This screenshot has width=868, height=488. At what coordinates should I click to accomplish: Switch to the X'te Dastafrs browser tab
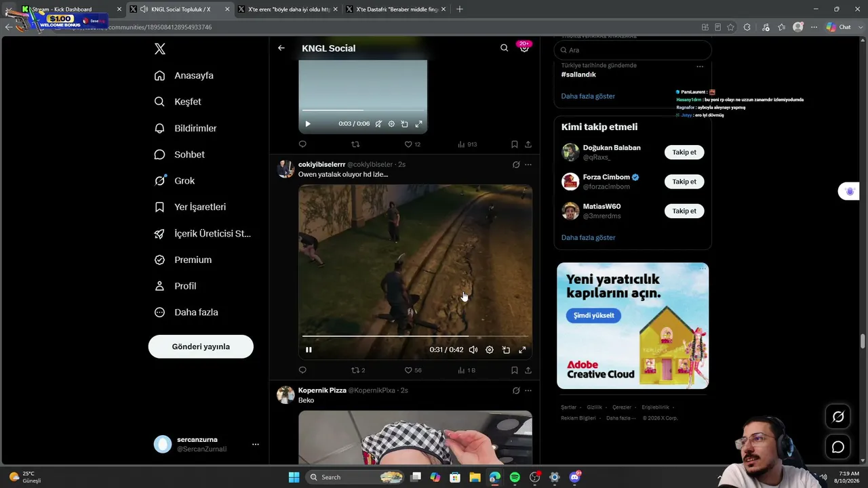(396, 9)
